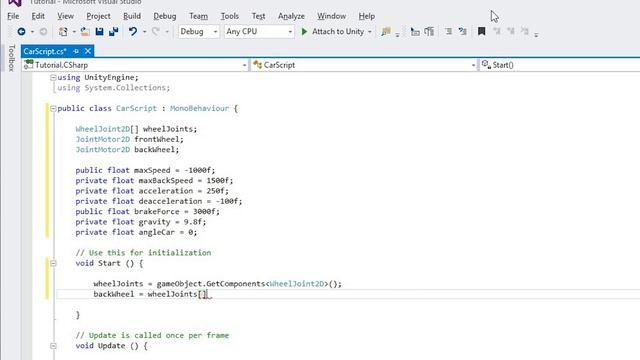Toggle a bookmark with the Bookmark icon

click(x=482, y=31)
